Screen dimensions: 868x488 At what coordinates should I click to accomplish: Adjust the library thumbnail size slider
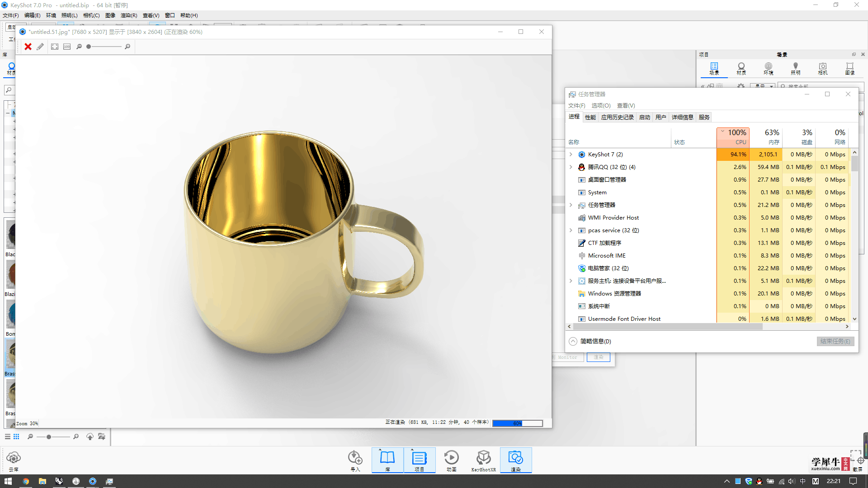pyautogui.click(x=49, y=437)
